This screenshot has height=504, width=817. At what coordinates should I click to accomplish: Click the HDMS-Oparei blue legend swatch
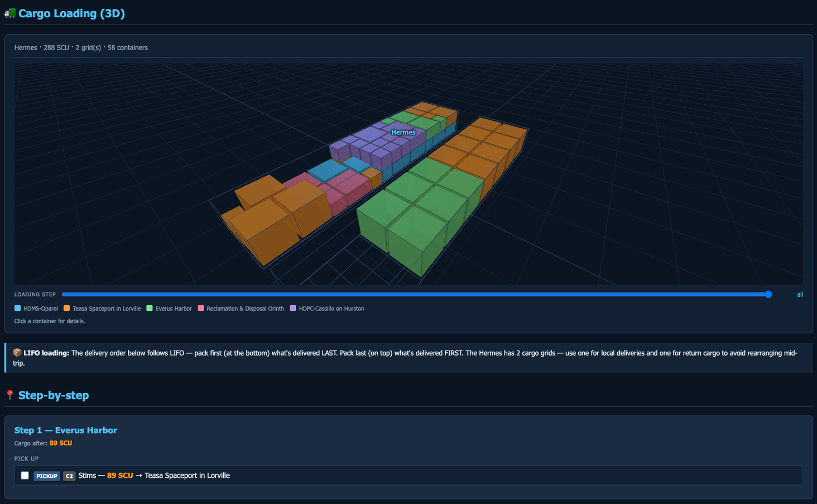click(x=17, y=308)
